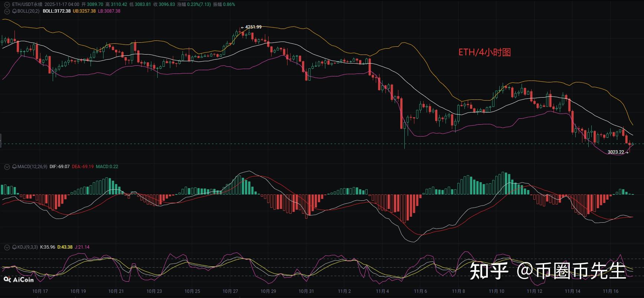
Task: Toggle the KDJ panel chevron
Action: click(x=7, y=247)
